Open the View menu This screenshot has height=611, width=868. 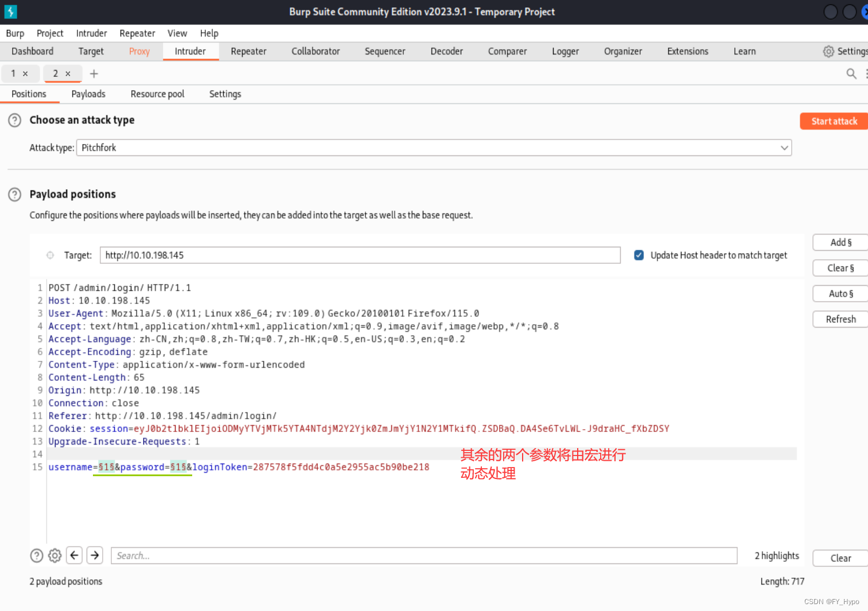tap(177, 33)
